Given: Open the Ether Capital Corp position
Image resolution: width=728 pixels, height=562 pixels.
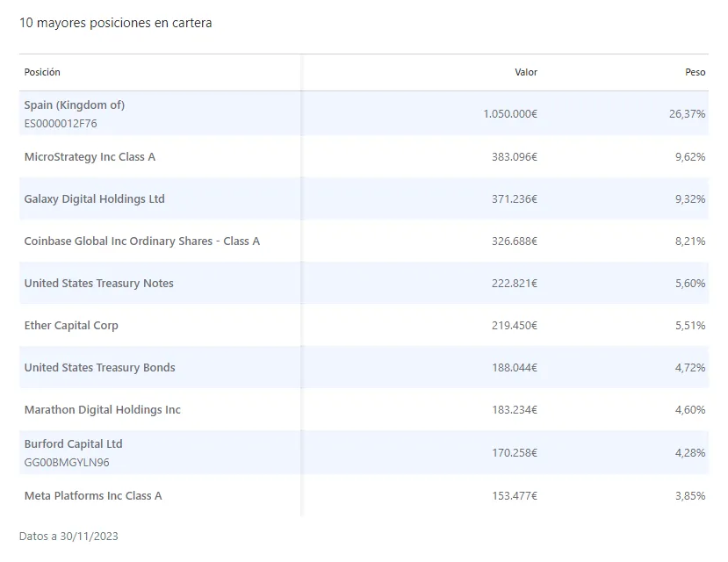Looking at the screenshot, I should tap(71, 326).
